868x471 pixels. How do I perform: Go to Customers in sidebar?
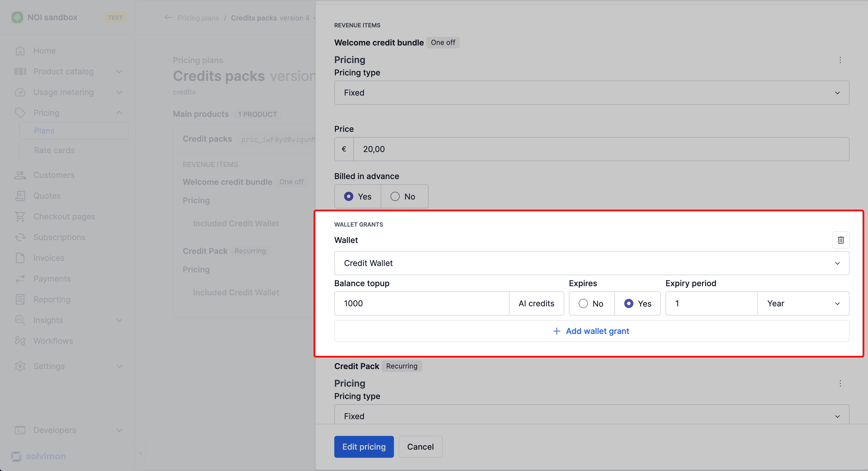click(54, 175)
